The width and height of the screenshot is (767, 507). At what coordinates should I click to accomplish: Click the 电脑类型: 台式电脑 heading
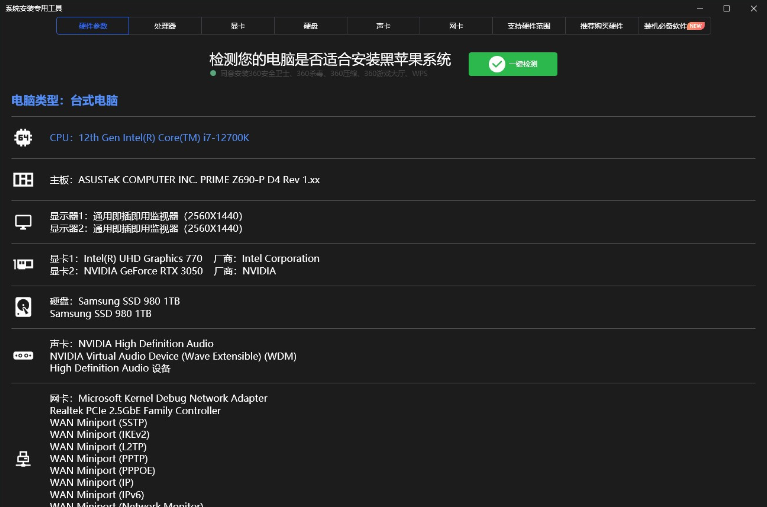click(x=65, y=100)
